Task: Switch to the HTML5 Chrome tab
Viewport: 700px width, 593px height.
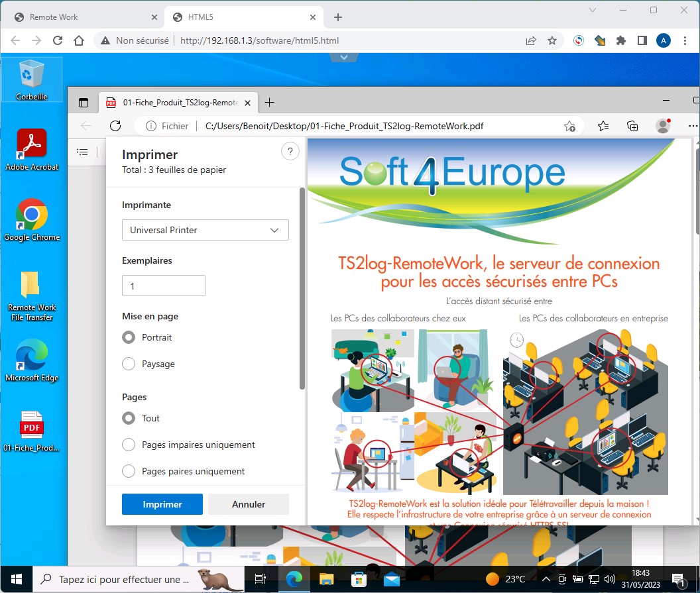Action: (244, 17)
